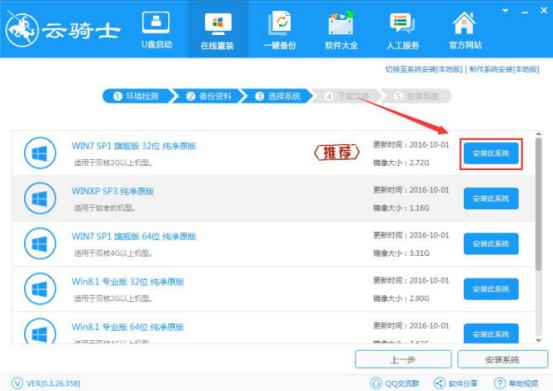Click the scrollbar up arrow
Image resolution: width=553 pixels, height=391 pixels.
[538, 134]
